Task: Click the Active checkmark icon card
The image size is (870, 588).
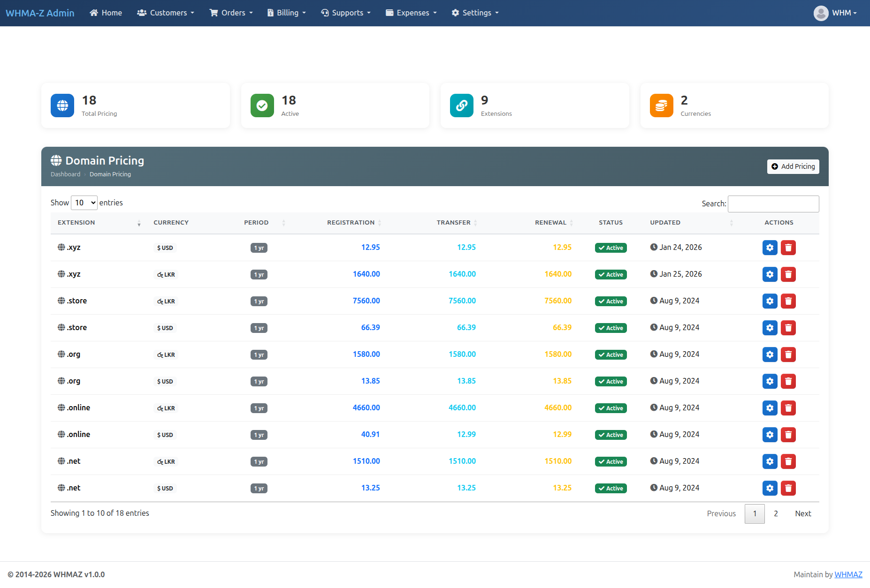Action: point(262,106)
